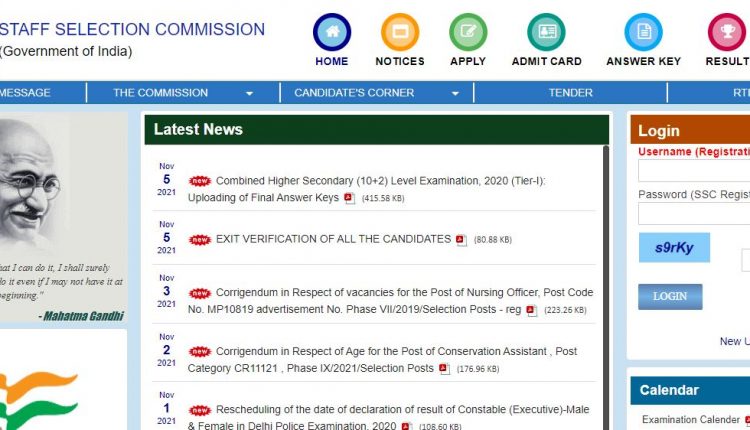Viewport: 750px width, 430px height.
Task: Open Conservation Assistant age corrigendum link
Action: coord(383,360)
